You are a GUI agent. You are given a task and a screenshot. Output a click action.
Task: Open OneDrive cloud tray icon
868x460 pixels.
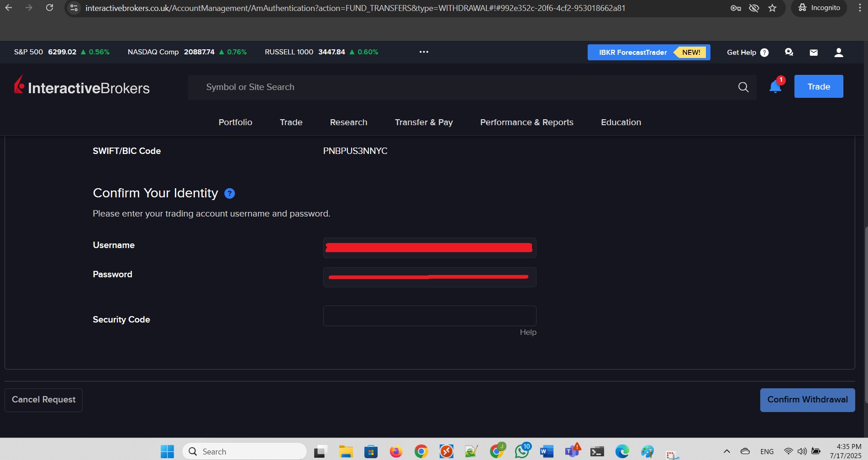745,451
